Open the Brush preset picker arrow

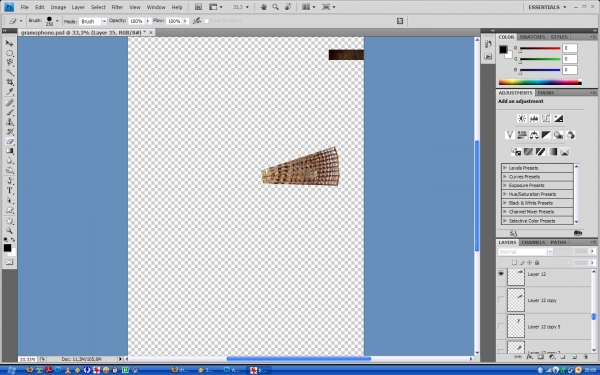click(x=57, y=21)
